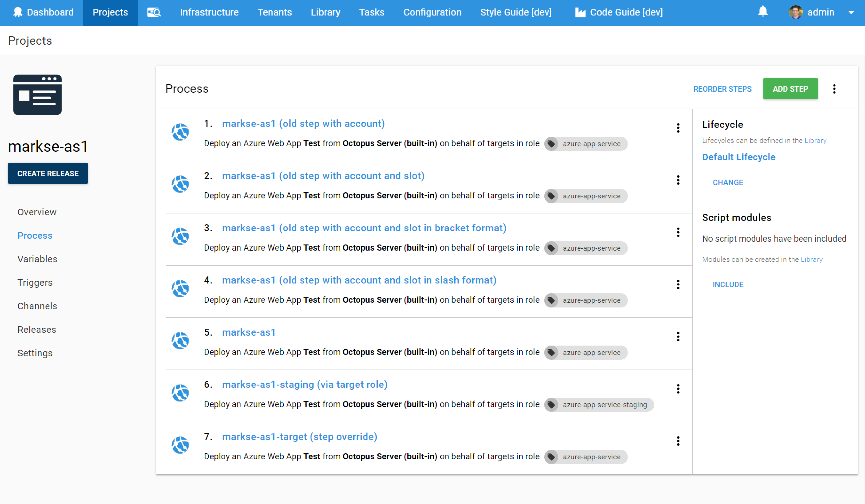
Task: Click the Azure icon beside markse-as1-staging step
Action: tap(180, 393)
